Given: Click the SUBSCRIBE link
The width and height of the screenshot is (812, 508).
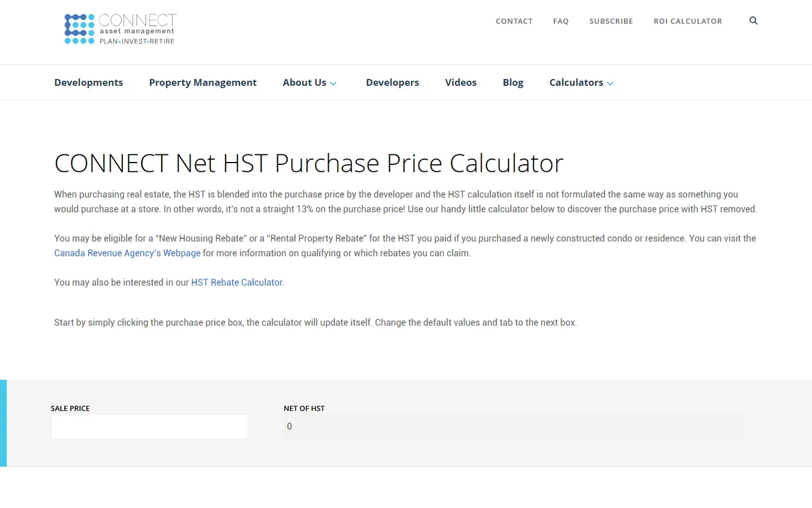Looking at the screenshot, I should 611,21.
